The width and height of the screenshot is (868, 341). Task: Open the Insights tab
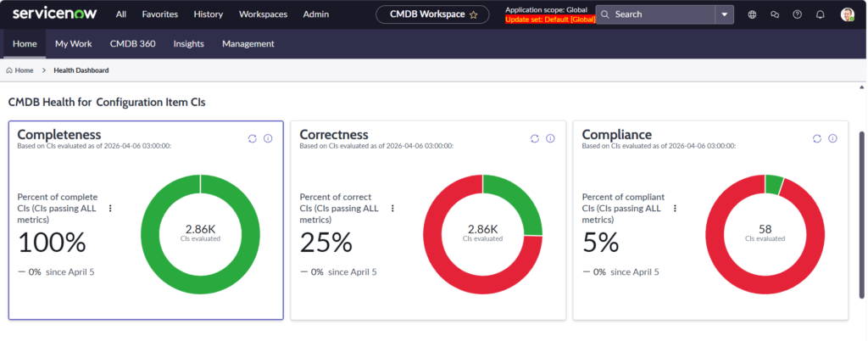coord(188,44)
